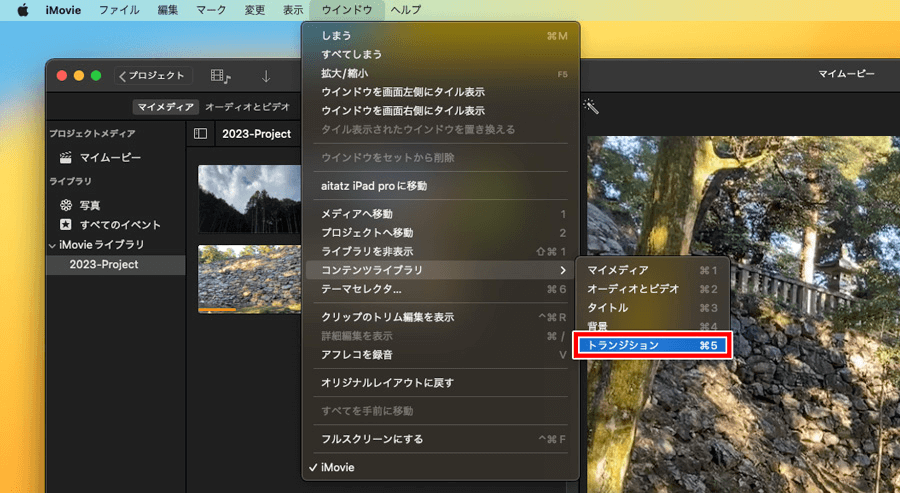The height and width of the screenshot is (493, 900).
Task: Open the マーク menu
Action: pyautogui.click(x=211, y=10)
